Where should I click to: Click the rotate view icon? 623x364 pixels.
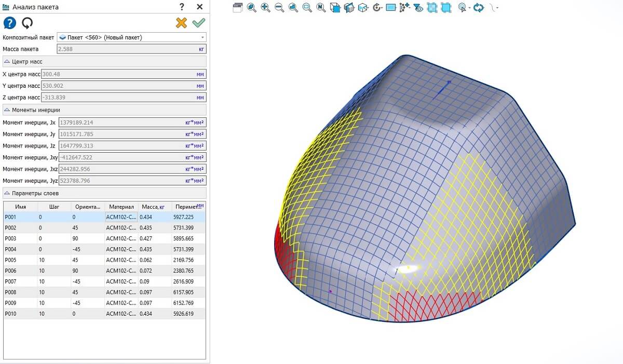tap(377, 7)
